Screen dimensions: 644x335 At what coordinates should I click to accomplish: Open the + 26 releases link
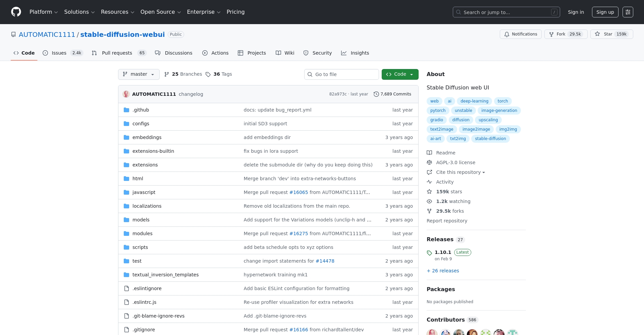click(x=443, y=271)
